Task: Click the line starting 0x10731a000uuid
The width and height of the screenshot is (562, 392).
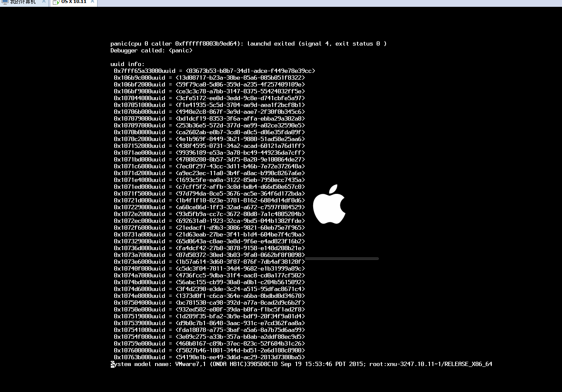Action: click(209, 234)
